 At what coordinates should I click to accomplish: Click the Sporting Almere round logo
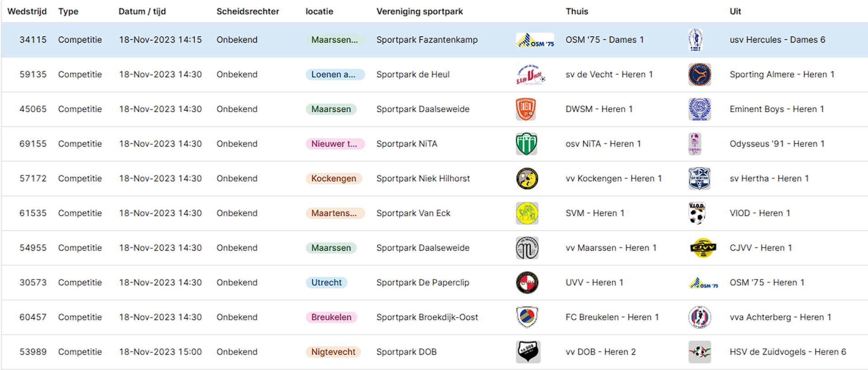[x=699, y=75]
